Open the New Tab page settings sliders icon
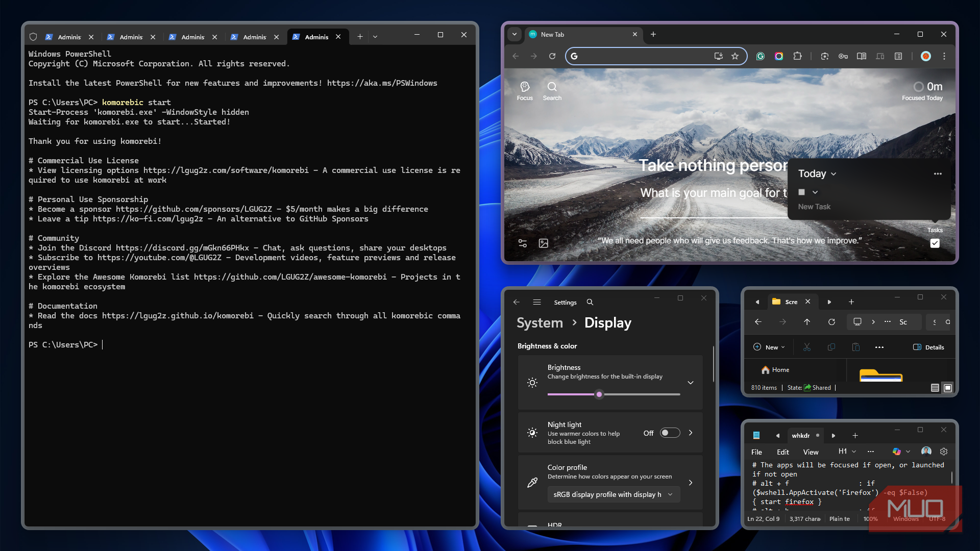Image resolution: width=980 pixels, height=551 pixels. pos(523,243)
